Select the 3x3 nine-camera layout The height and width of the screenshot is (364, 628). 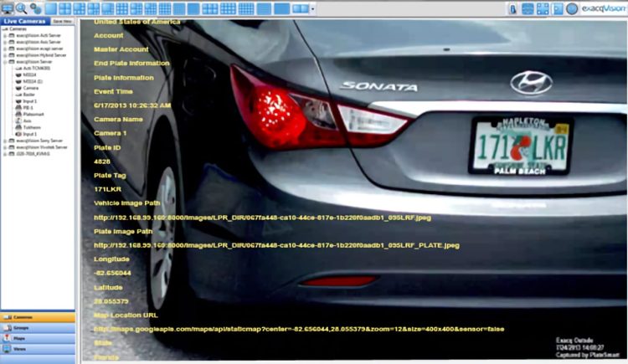coord(122,8)
